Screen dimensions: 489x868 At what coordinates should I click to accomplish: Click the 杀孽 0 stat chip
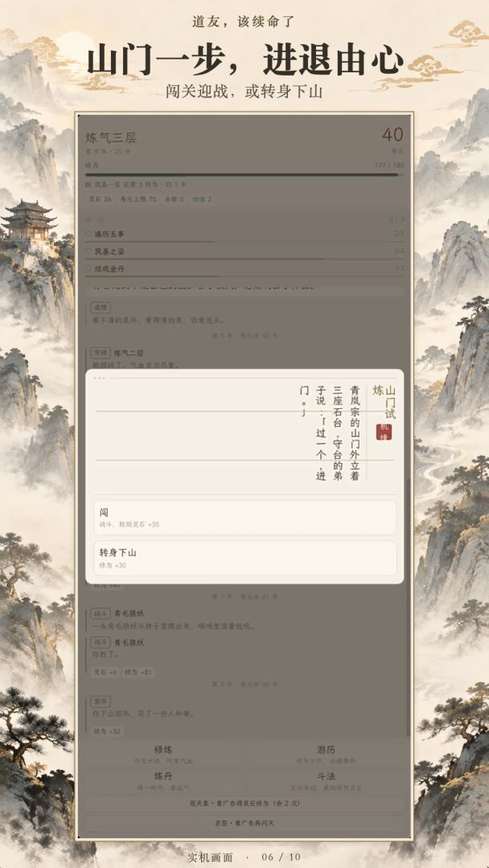pos(174,199)
